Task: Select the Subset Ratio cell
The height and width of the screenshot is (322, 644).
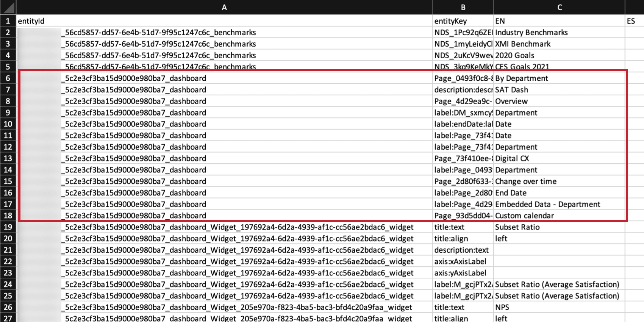Action: pyautogui.click(x=559, y=227)
